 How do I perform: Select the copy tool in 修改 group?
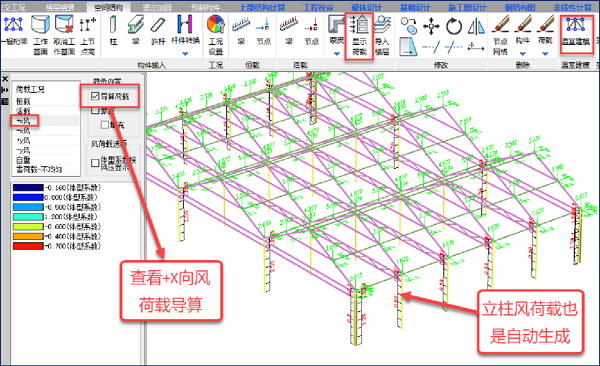click(408, 26)
